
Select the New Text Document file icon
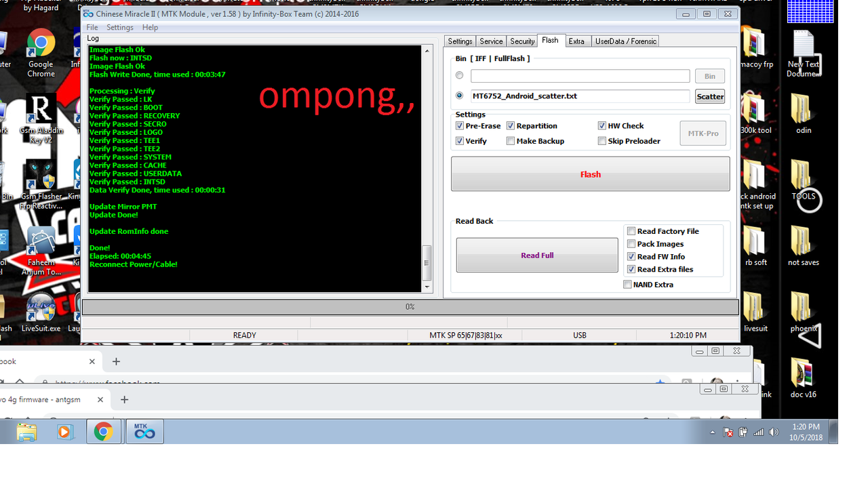804,54
